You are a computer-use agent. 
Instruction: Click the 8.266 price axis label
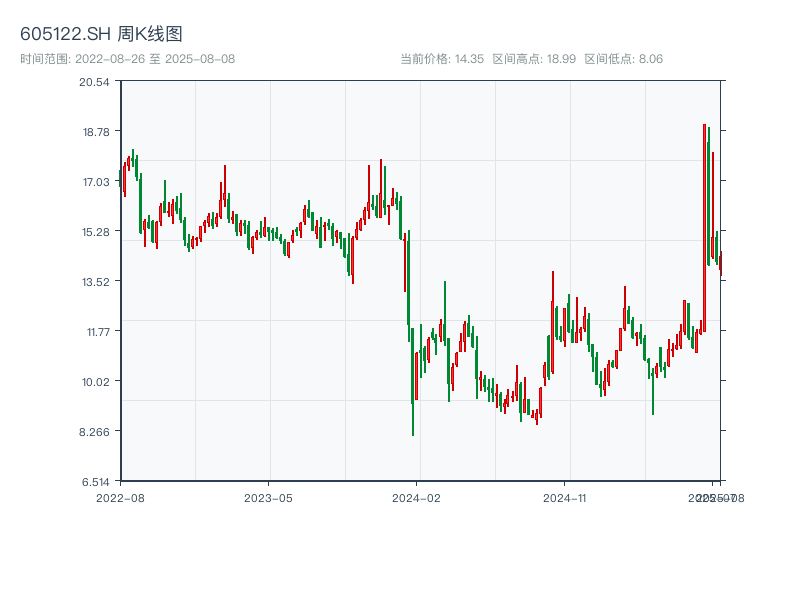[95, 431]
